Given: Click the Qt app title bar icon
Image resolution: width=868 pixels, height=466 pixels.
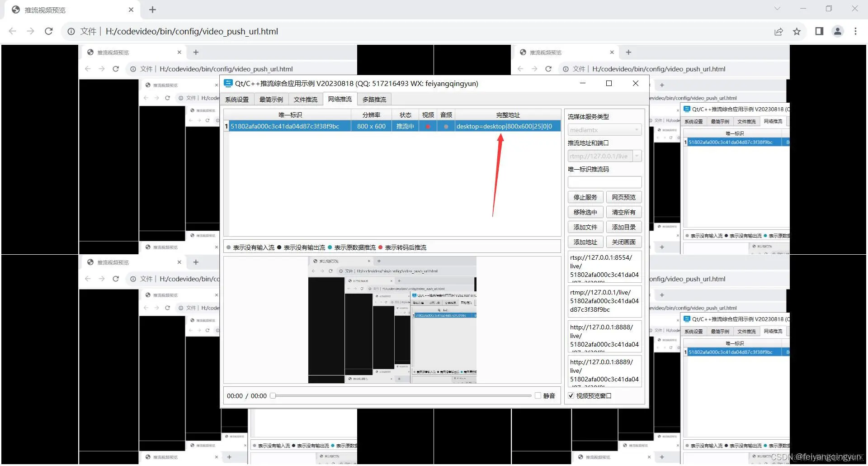Looking at the screenshot, I should click(228, 83).
